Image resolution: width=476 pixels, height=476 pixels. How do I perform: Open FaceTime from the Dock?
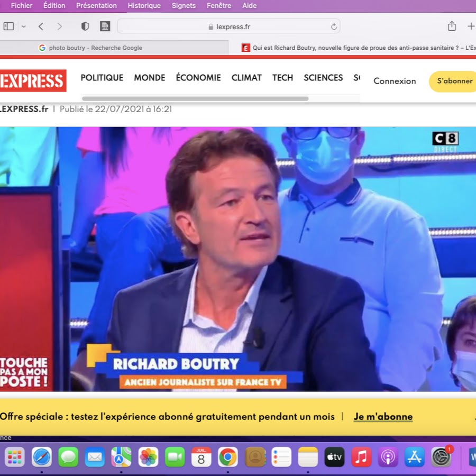click(175, 457)
